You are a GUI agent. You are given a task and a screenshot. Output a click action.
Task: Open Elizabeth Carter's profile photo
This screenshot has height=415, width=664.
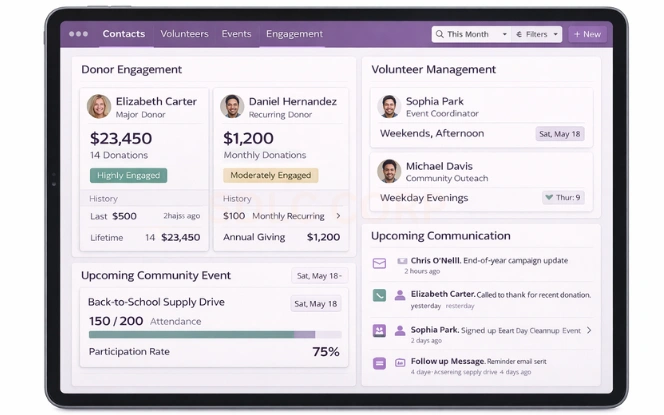point(99,106)
